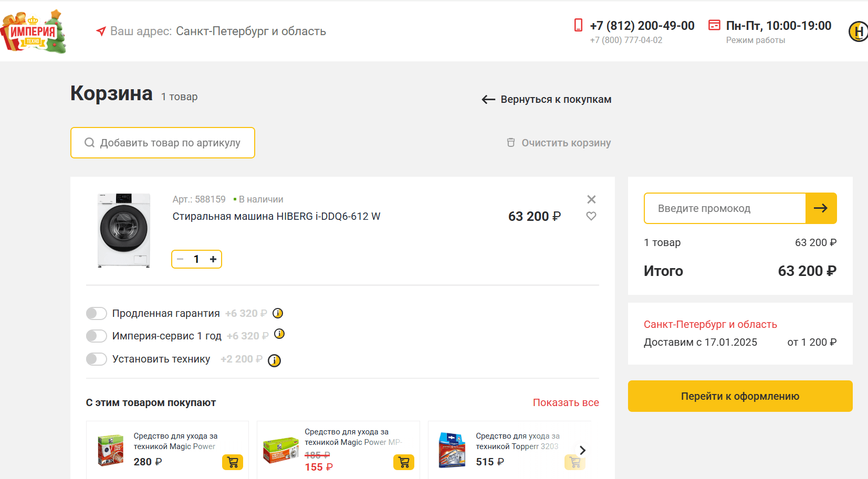
Task: Increase washing machine quantity with plus
Action: (213, 259)
